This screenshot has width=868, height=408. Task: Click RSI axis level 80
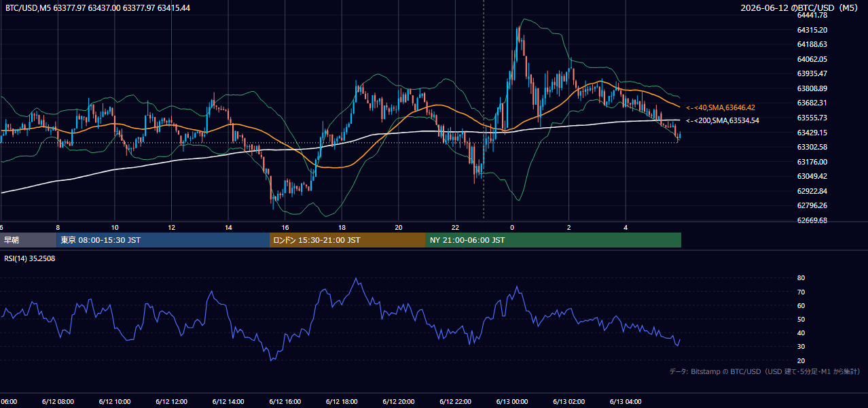(x=801, y=278)
